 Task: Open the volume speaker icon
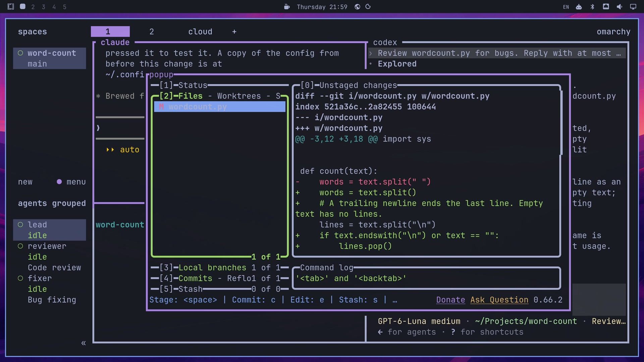point(620,7)
